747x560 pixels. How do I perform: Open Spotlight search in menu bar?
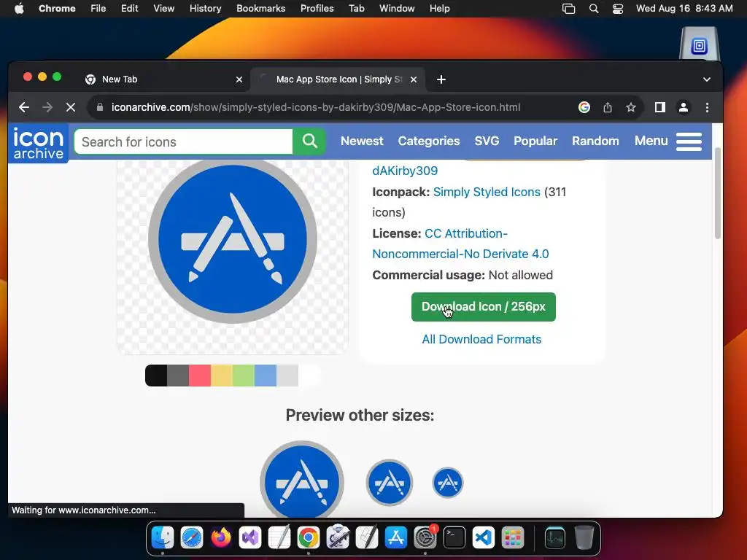point(594,9)
